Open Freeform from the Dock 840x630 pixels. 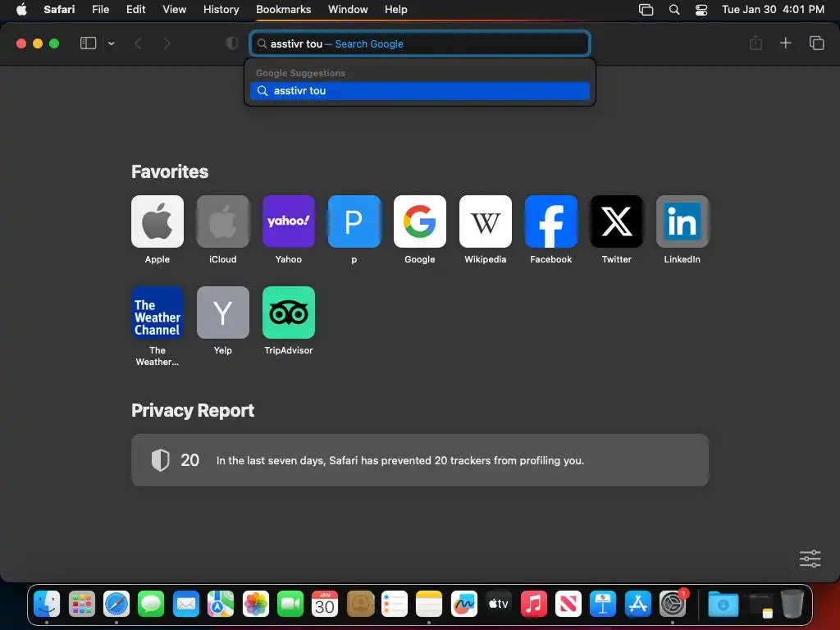[464, 605]
